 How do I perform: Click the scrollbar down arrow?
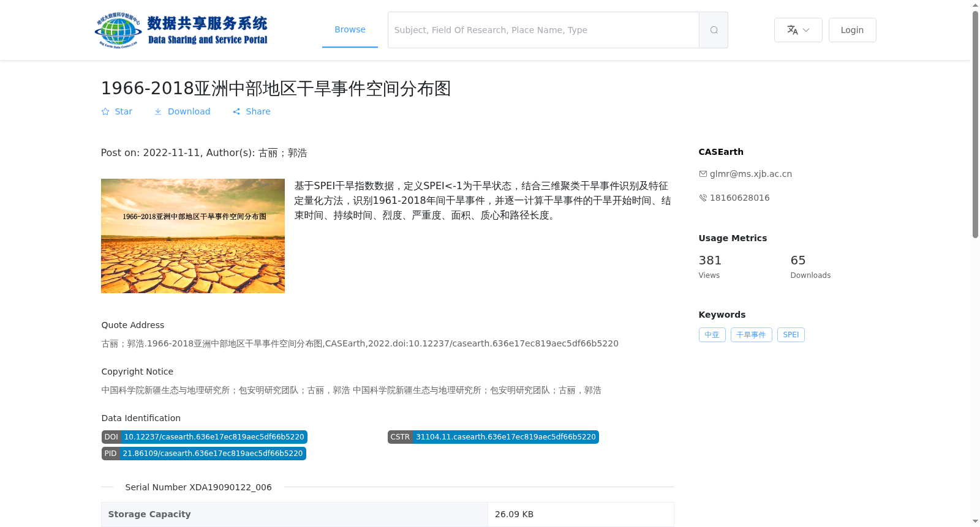[x=975, y=521]
